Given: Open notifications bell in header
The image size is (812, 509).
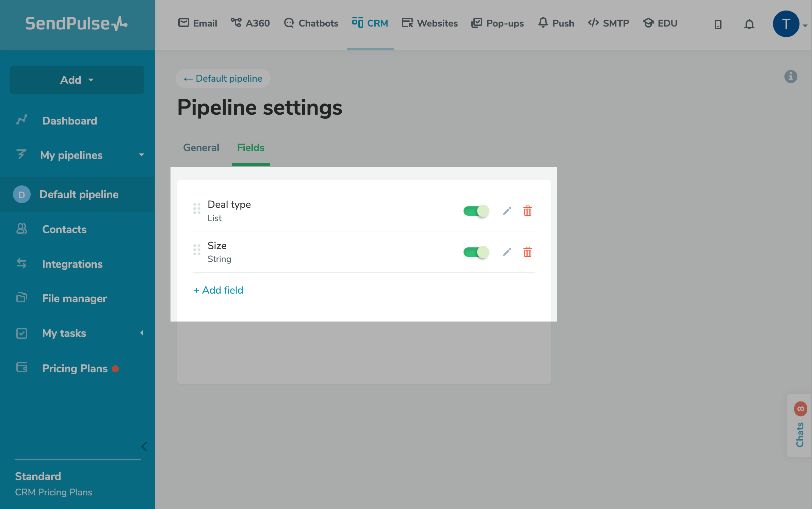Looking at the screenshot, I should click(749, 24).
